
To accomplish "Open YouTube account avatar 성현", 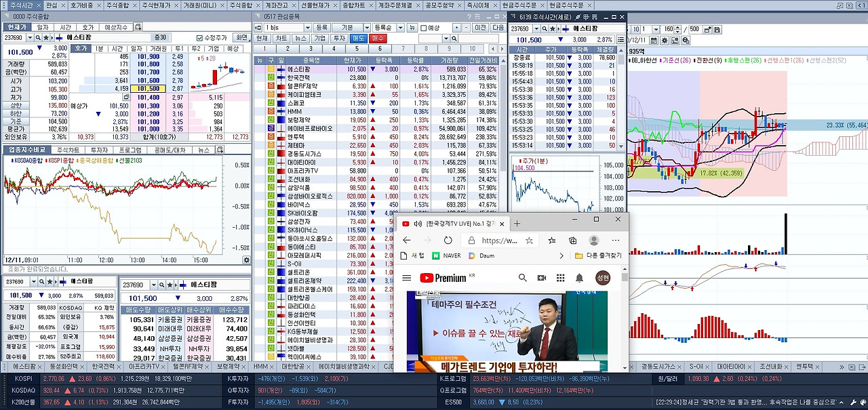I will [x=603, y=278].
